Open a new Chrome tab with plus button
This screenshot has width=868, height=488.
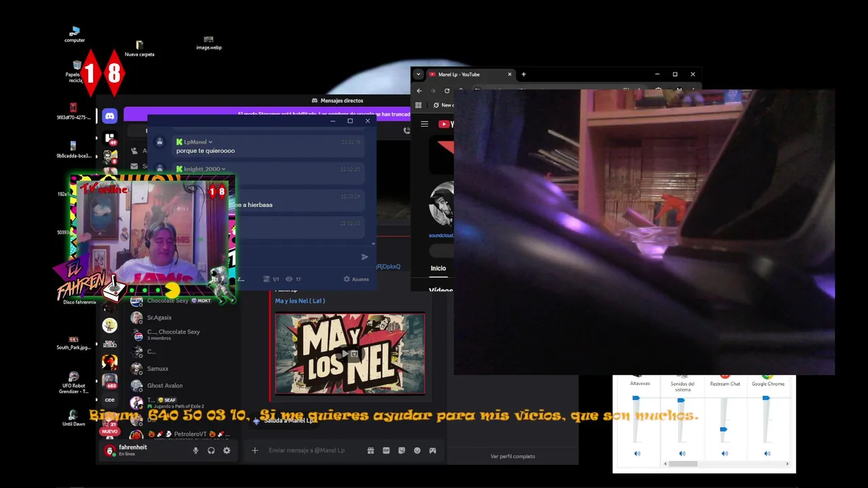click(x=524, y=75)
